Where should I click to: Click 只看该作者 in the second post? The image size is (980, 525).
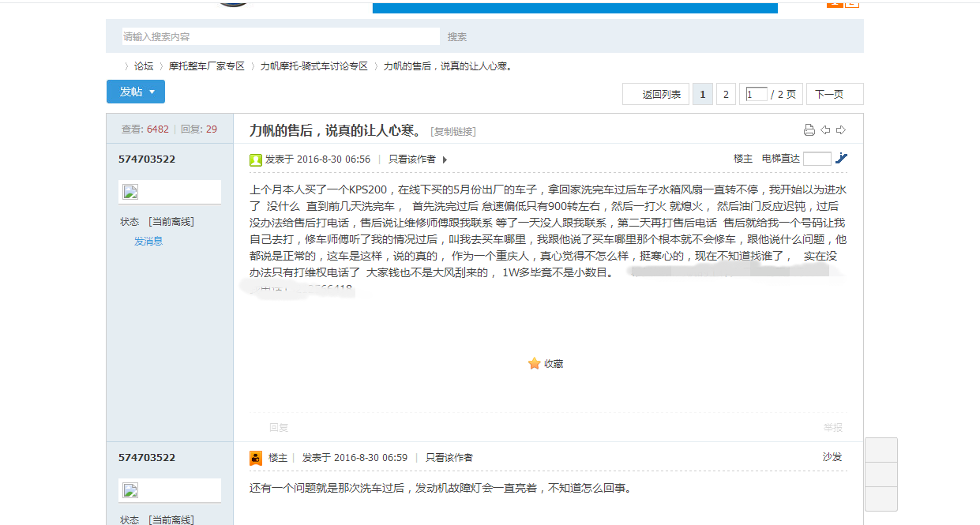point(449,458)
